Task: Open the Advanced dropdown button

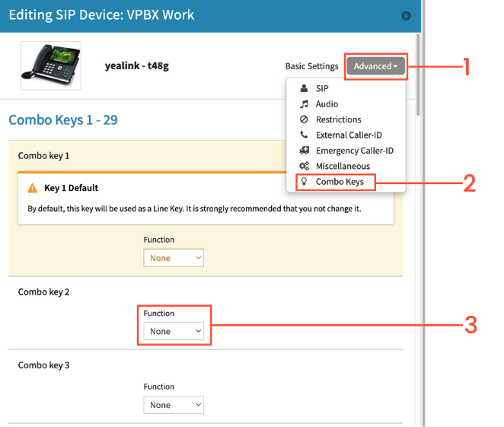Action: click(x=375, y=66)
